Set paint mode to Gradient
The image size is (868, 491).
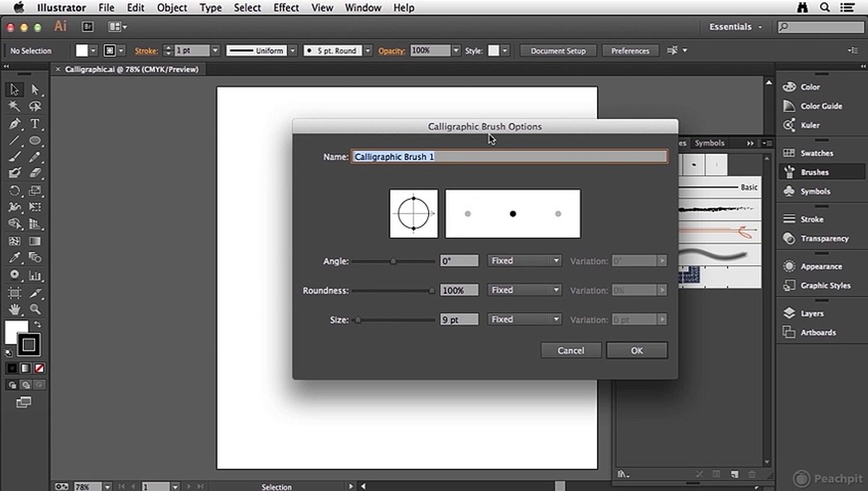25,368
